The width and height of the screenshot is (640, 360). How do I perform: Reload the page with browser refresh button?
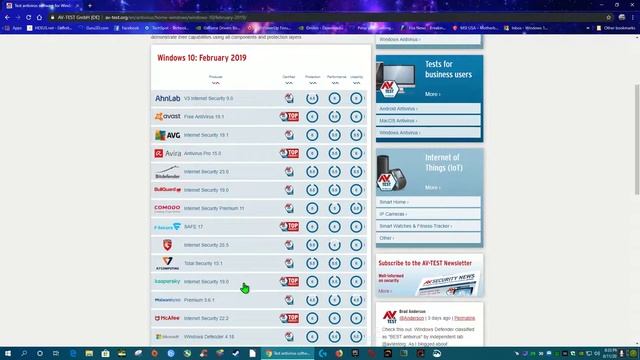point(28,18)
